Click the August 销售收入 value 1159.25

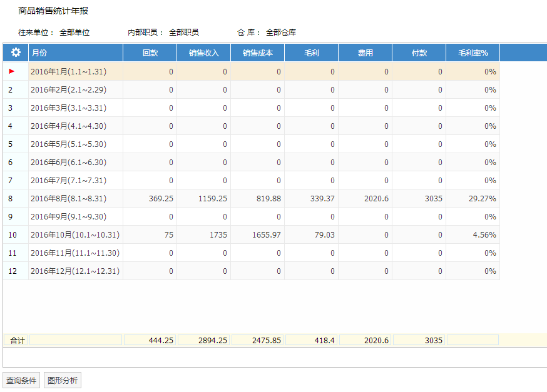(x=212, y=199)
